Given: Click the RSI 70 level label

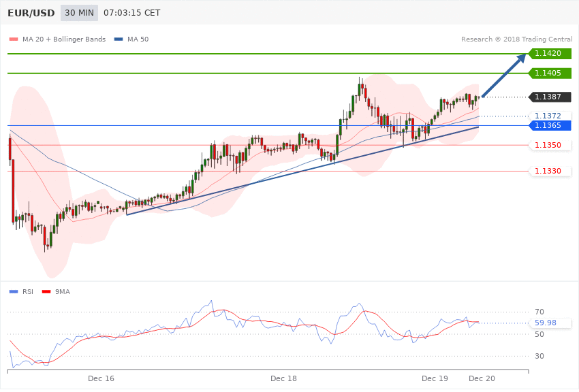Looking at the screenshot, I should point(539,312).
